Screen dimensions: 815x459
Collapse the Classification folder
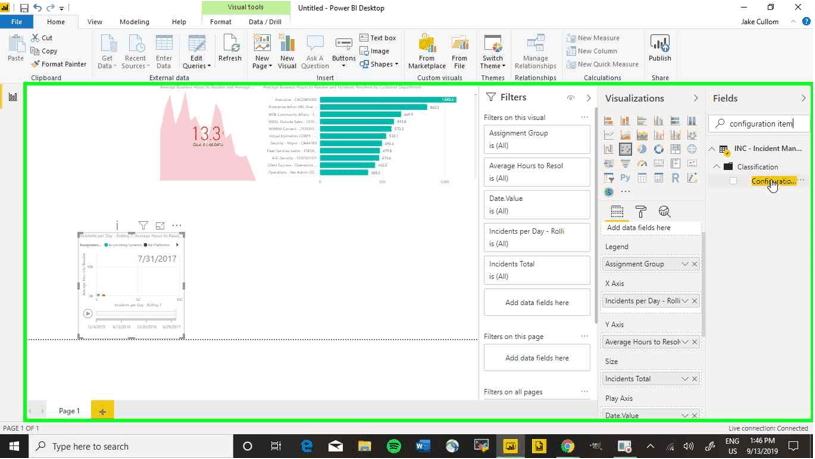(717, 167)
